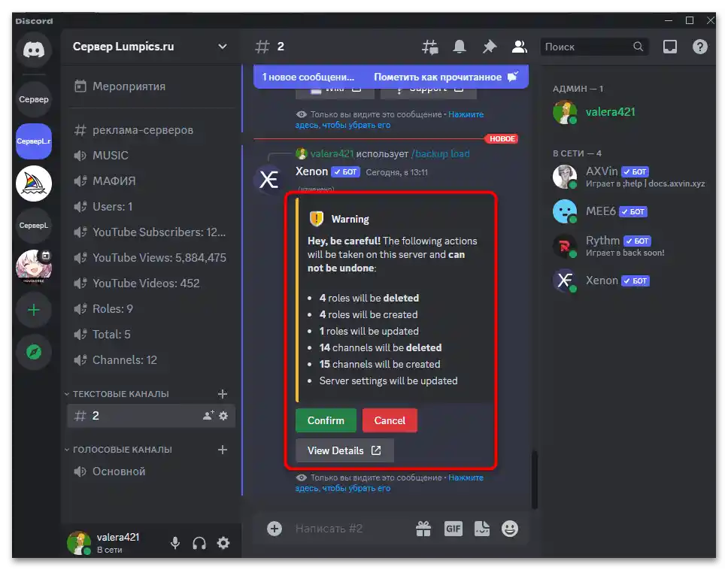
Task: Open Discord home direct messages icon
Action: pos(34,50)
